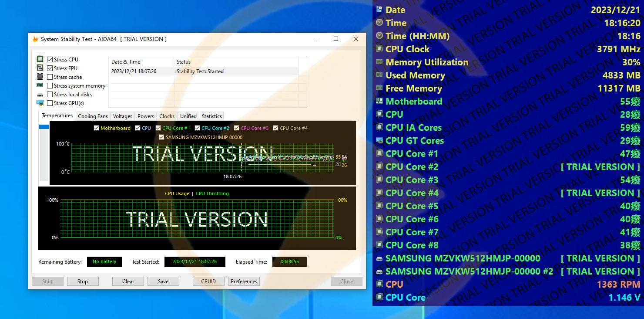Viewport: 644px width, 319px height.
Task: Disable the Stress CPU checkbox
Action: (x=50, y=60)
